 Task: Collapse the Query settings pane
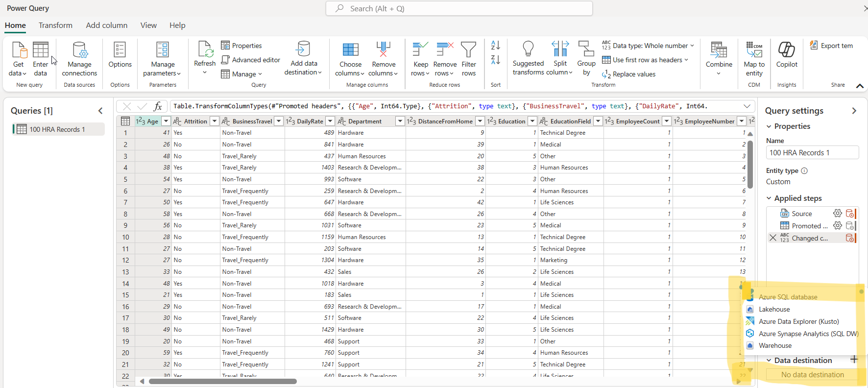point(854,111)
